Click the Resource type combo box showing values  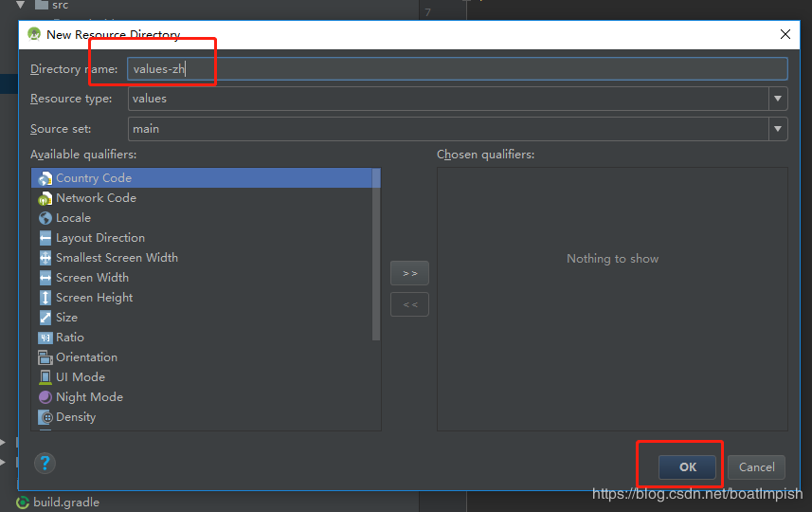(x=458, y=99)
